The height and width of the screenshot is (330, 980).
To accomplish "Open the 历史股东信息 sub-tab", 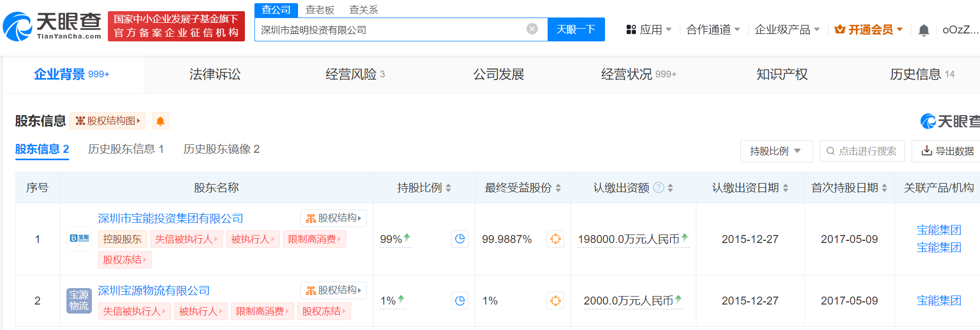I will pyautogui.click(x=125, y=149).
